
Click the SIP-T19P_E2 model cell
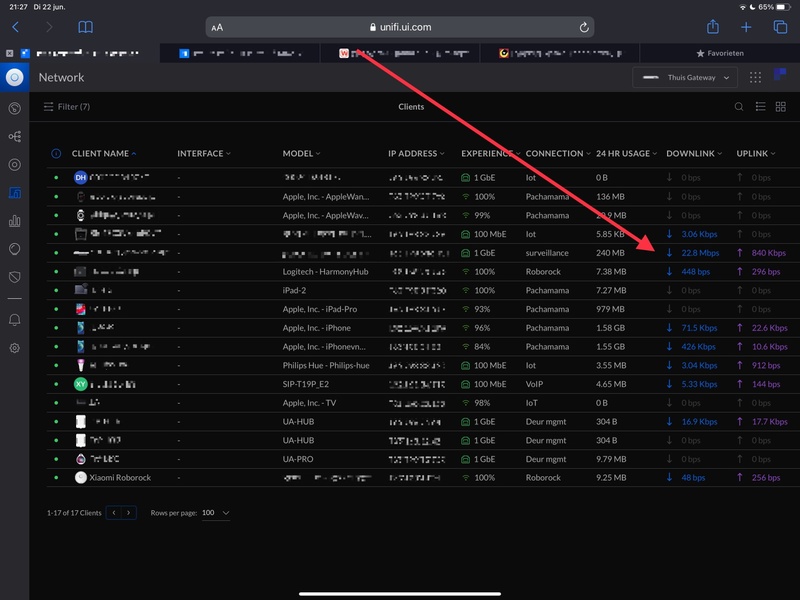(x=306, y=384)
